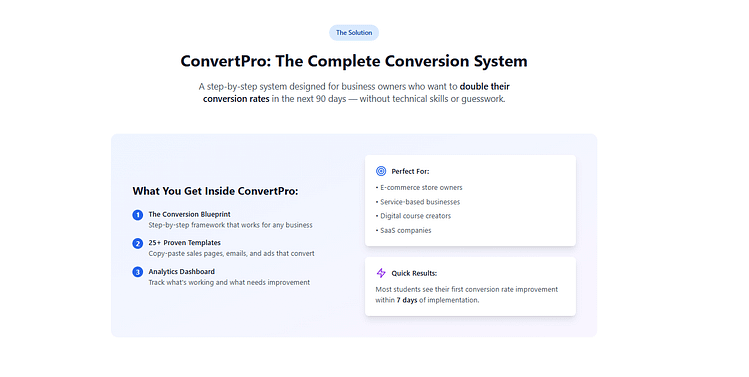Click the number 1 step badge
This screenshot has height=377, width=749.
138,215
